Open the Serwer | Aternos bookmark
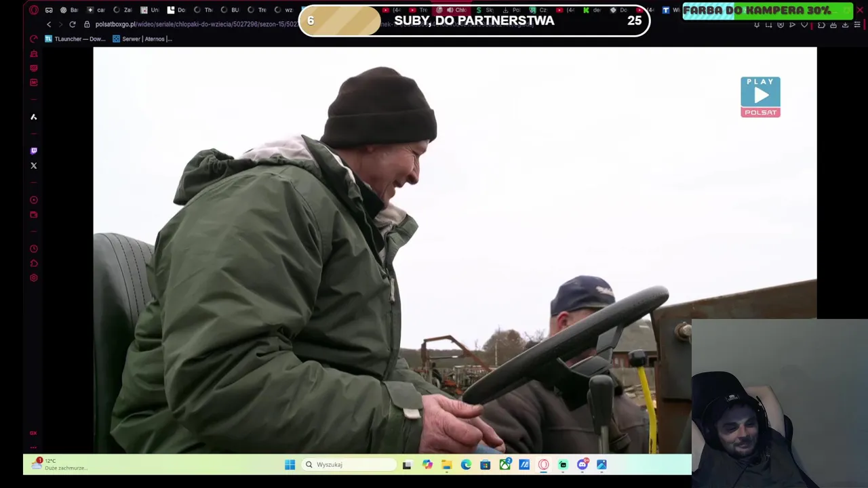 point(142,39)
